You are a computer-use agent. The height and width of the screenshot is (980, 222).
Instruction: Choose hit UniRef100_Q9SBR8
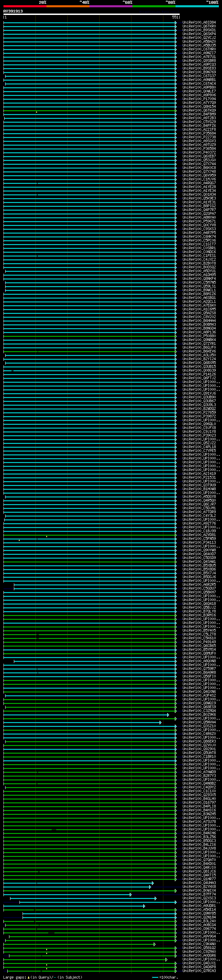click(199, 60)
